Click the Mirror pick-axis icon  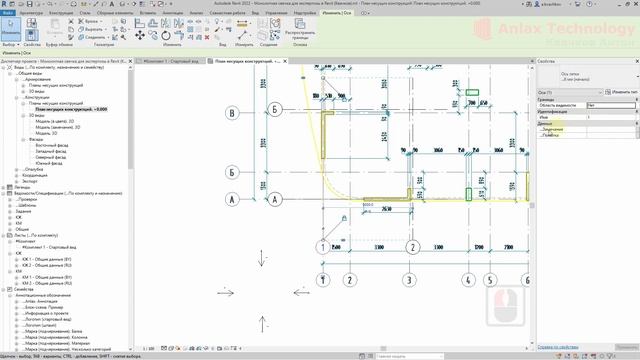166,23
